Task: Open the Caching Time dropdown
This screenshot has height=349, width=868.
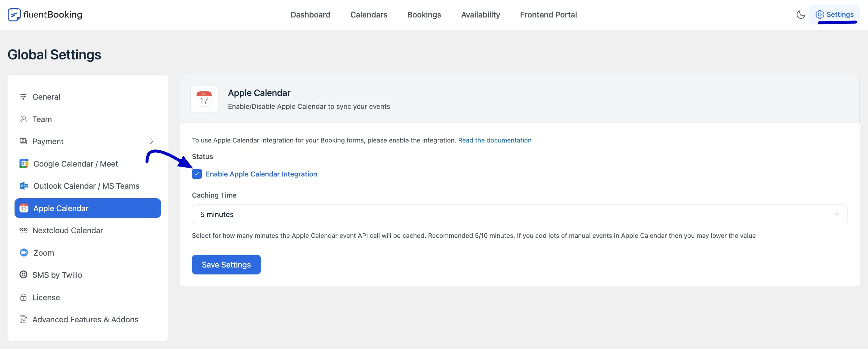Action: pos(520,214)
